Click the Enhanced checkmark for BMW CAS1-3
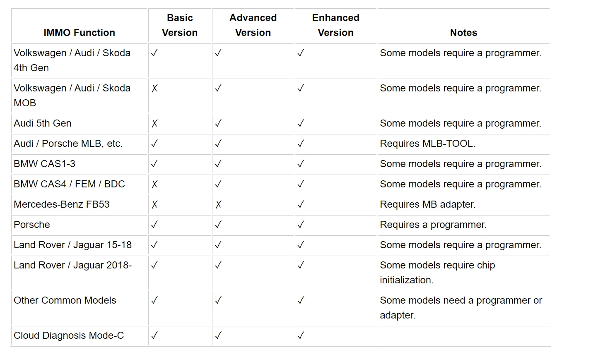This screenshot has height=364, width=598. 301,164
